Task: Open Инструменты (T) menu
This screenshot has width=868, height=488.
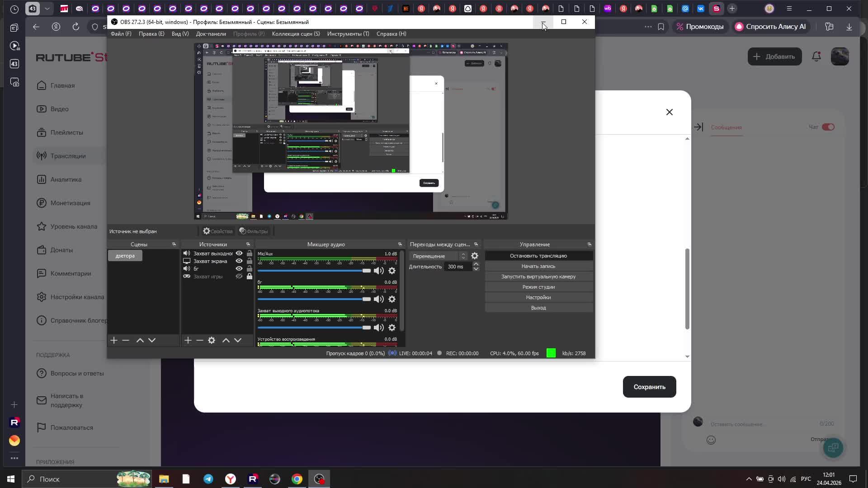Action: [x=348, y=34]
